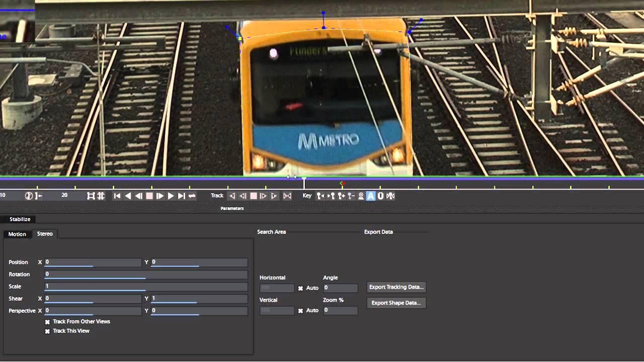Screen dimensions: 644x362
Task: Select the top-center blue spline handle
Action: click(x=324, y=13)
